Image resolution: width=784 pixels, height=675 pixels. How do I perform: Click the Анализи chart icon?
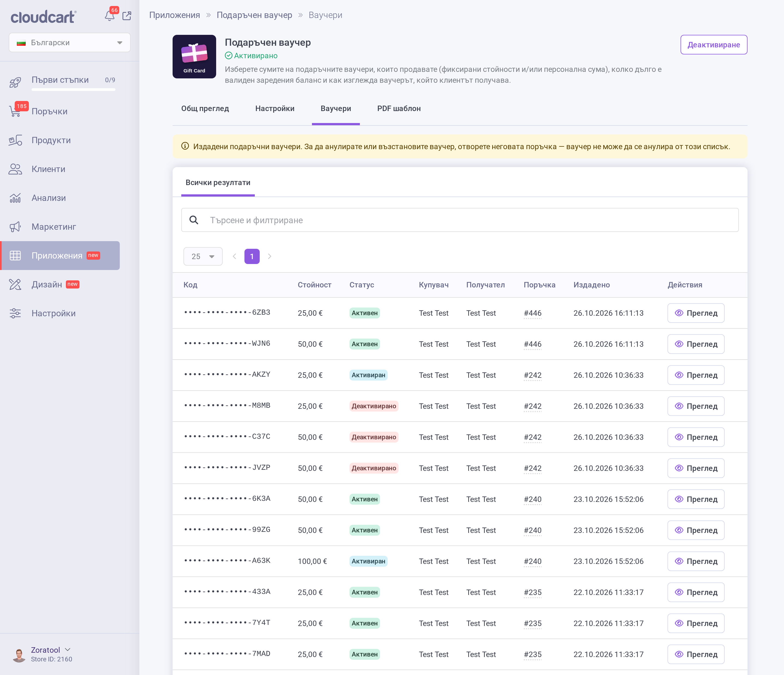pyautogui.click(x=15, y=198)
